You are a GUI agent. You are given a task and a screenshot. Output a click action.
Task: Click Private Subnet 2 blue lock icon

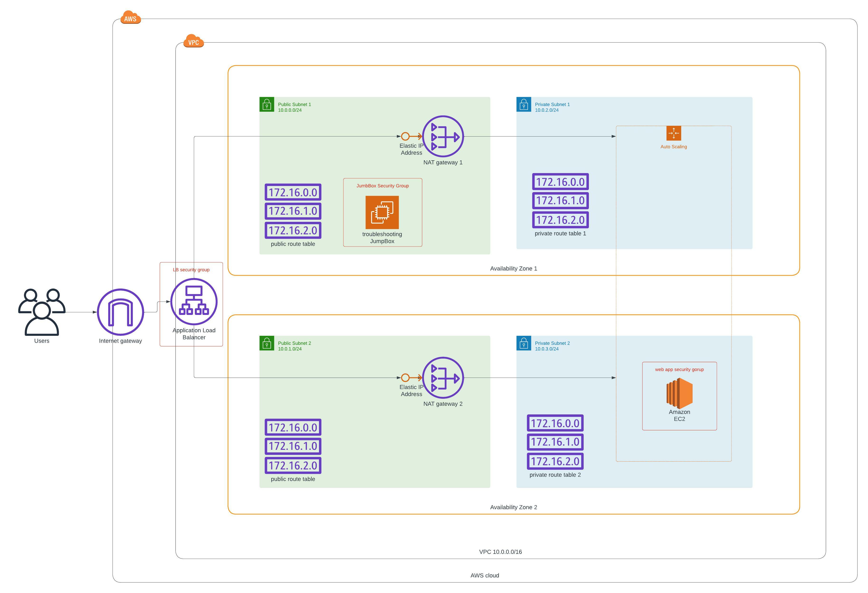(523, 343)
